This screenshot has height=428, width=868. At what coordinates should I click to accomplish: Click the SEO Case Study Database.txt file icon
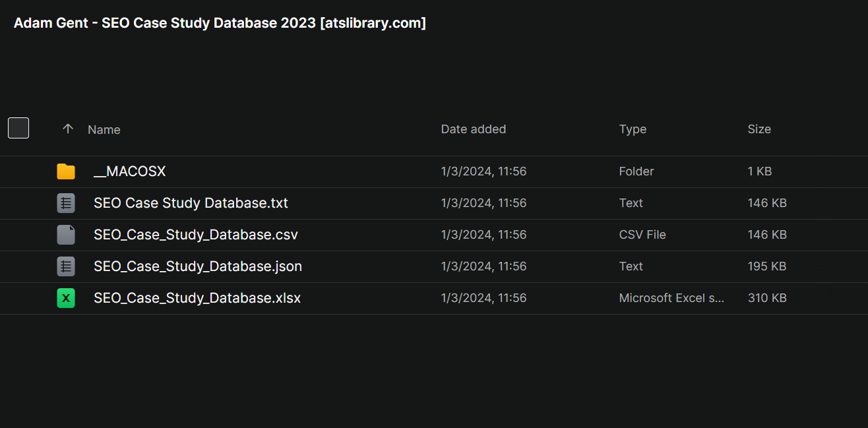66,203
